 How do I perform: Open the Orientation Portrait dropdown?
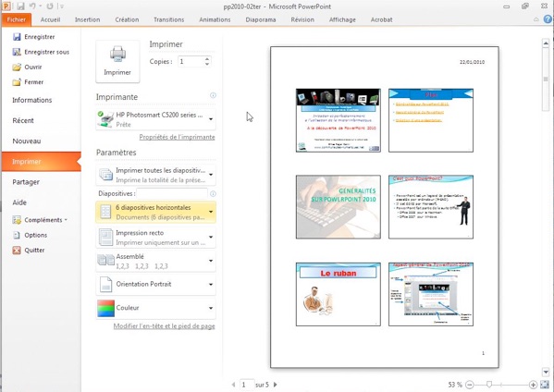[x=155, y=284]
